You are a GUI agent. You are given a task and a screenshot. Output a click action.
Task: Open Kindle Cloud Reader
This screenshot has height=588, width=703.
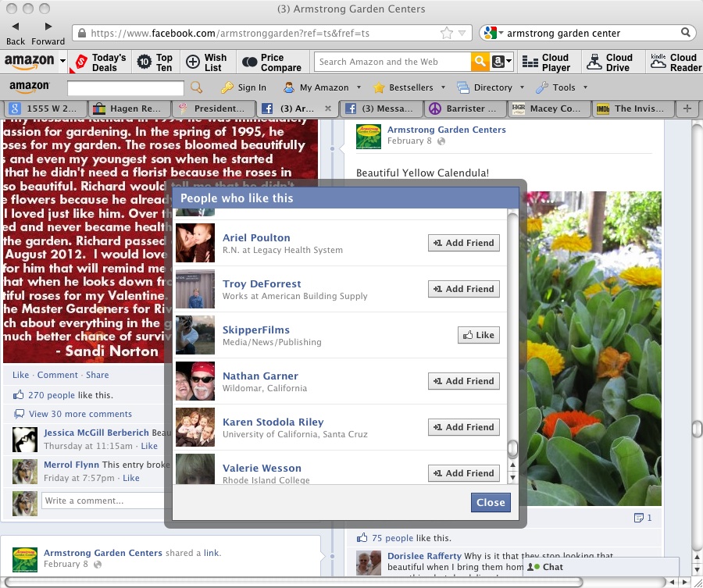coord(676,62)
